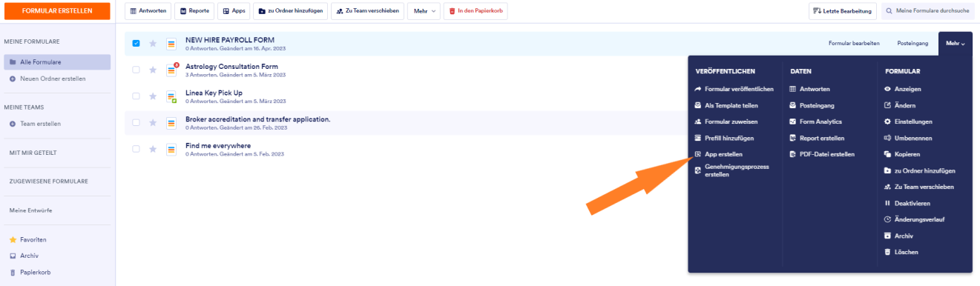
Task: Open the Letzte Bearbeitung sort dropdown
Action: click(x=843, y=11)
